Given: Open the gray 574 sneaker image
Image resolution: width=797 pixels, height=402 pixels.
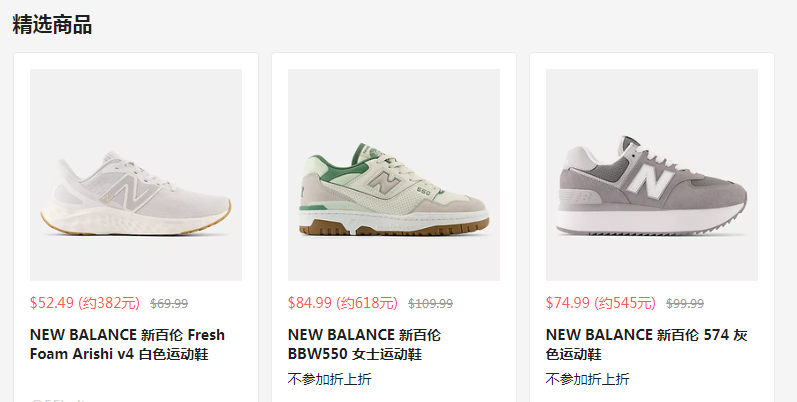Looking at the screenshot, I should (652, 175).
